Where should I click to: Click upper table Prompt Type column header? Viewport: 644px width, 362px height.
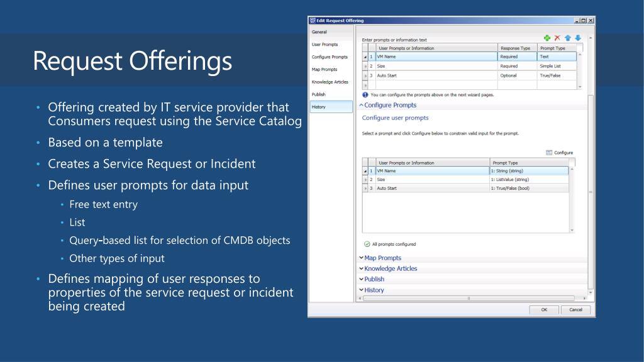point(557,48)
